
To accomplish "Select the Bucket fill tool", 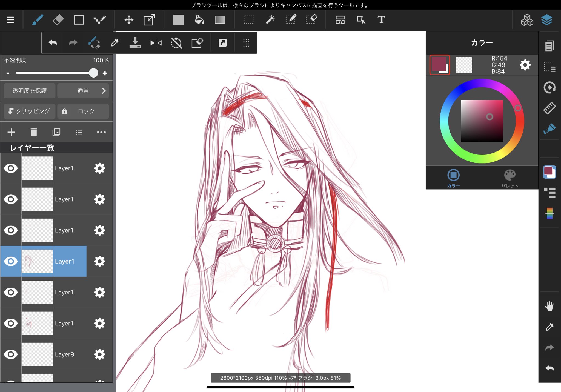I will tap(199, 20).
